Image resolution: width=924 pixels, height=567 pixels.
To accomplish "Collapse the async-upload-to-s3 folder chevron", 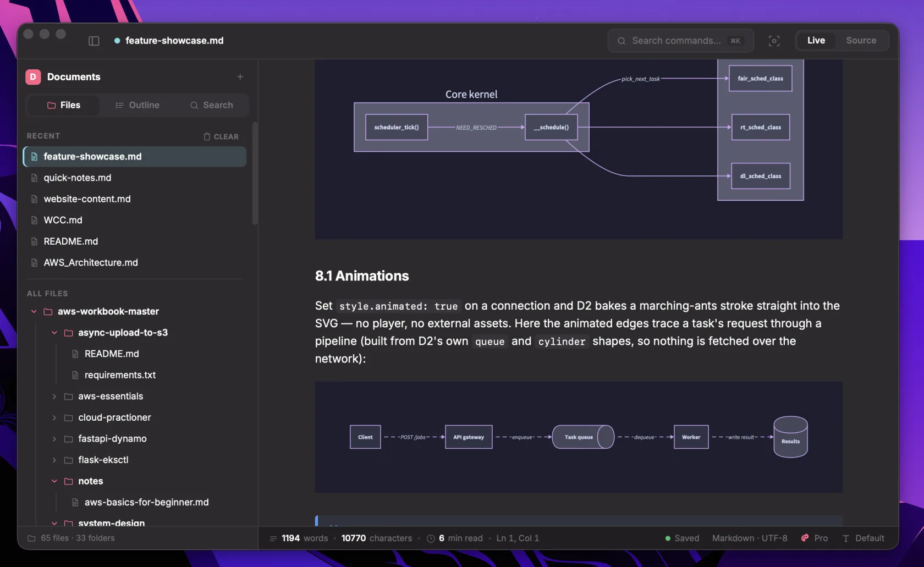I will pos(54,333).
